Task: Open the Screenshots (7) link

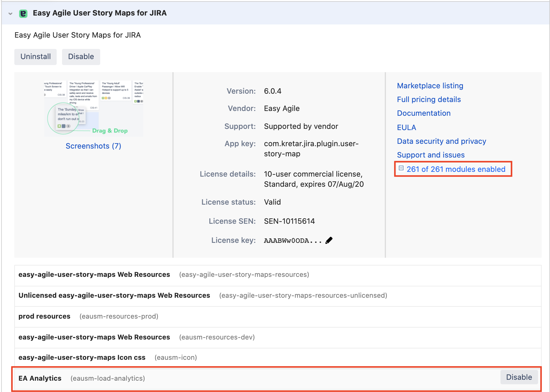Action: coord(93,146)
